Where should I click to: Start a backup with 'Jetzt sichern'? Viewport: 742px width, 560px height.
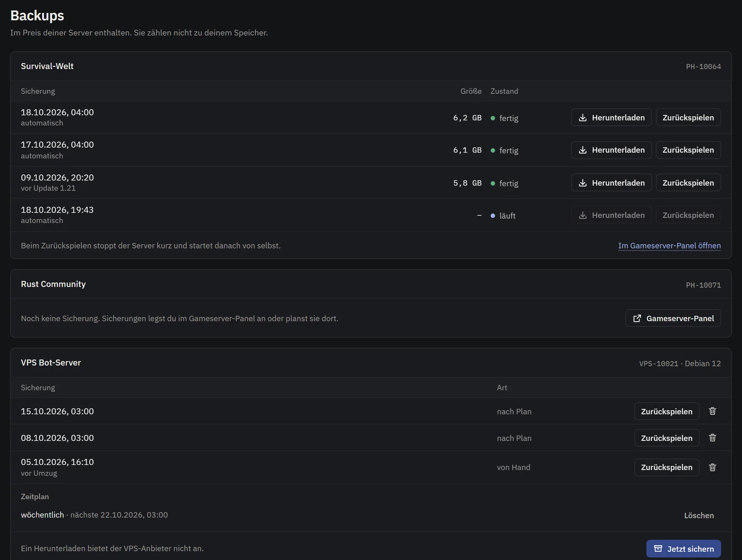tap(684, 549)
